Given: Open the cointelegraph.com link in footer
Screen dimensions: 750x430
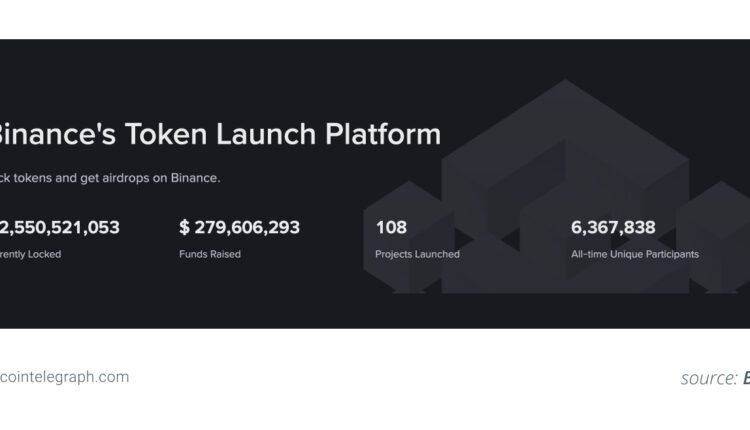Looking at the screenshot, I should [65, 377].
